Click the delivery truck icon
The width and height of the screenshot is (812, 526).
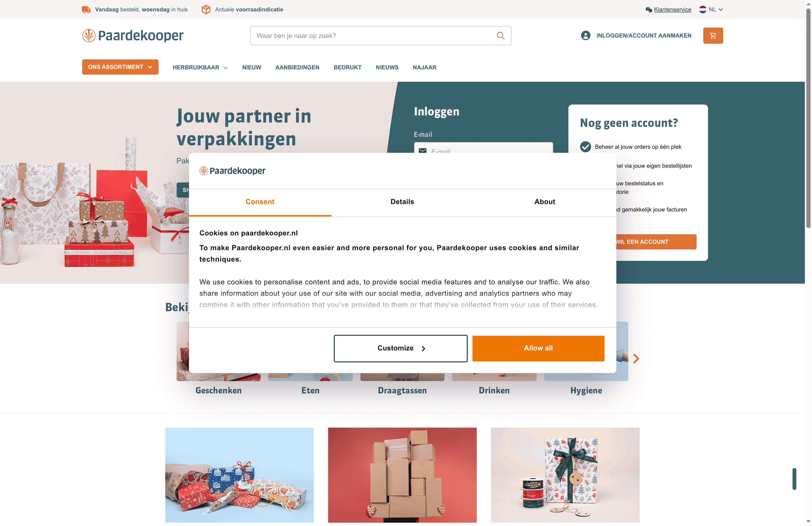click(86, 10)
